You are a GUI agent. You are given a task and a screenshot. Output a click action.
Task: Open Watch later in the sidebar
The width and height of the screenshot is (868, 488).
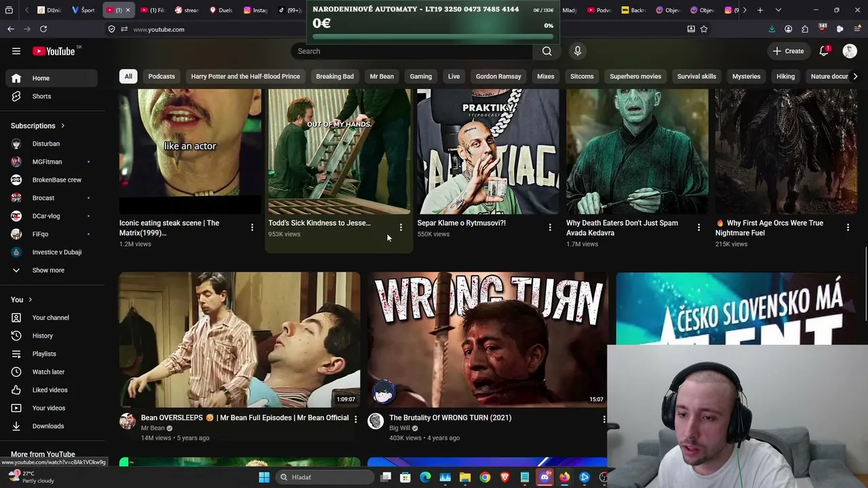pyautogui.click(x=52, y=372)
